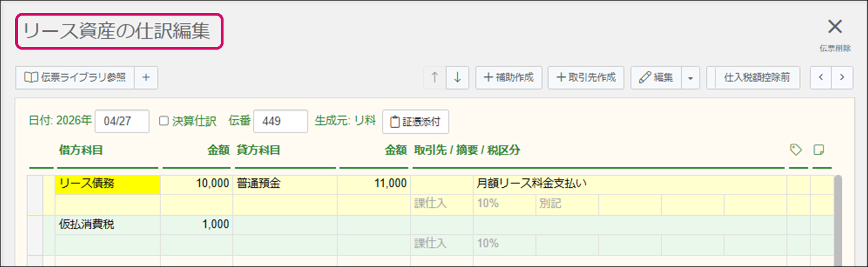
Task: Click the 編集 pencil button
Action: pos(656,78)
